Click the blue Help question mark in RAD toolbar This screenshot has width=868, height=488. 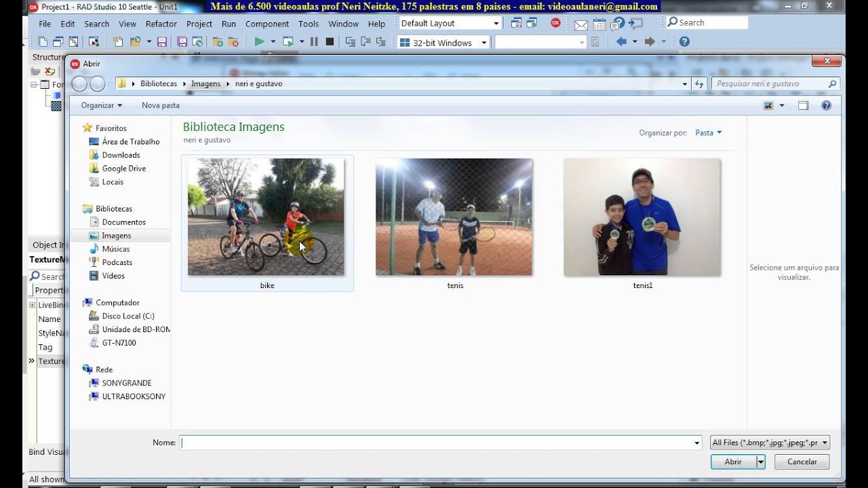point(684,42)
